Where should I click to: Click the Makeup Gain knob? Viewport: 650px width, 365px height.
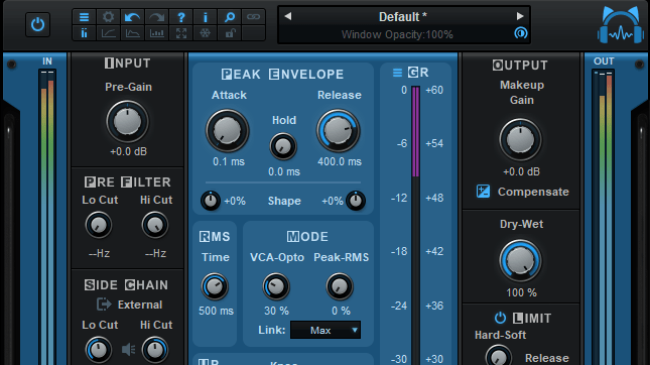click(x=520, y=140)
